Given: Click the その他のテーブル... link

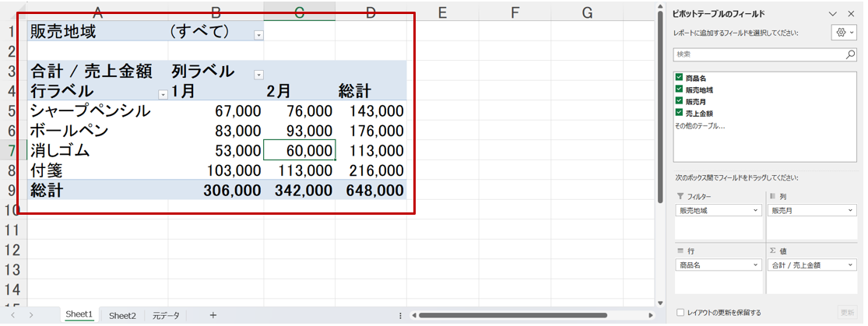Looking at the screenshot, I should [699, 125].
